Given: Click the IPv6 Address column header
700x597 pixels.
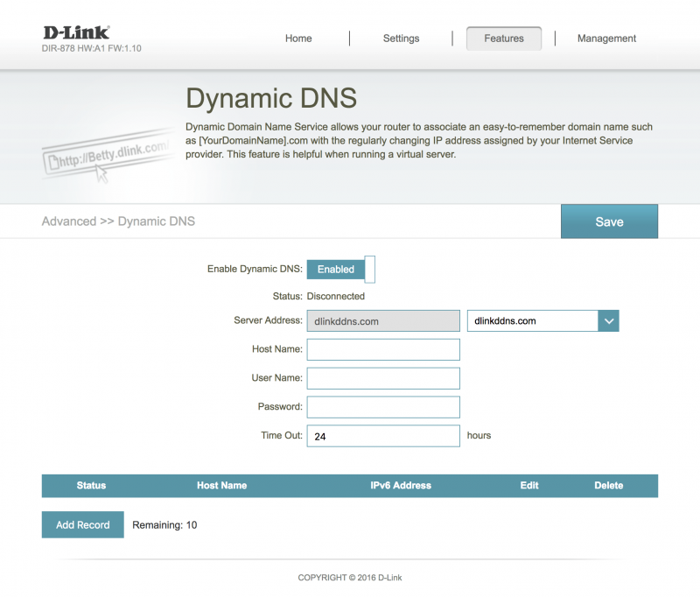Looking at the screenshot, I should [x=401, y=485].
